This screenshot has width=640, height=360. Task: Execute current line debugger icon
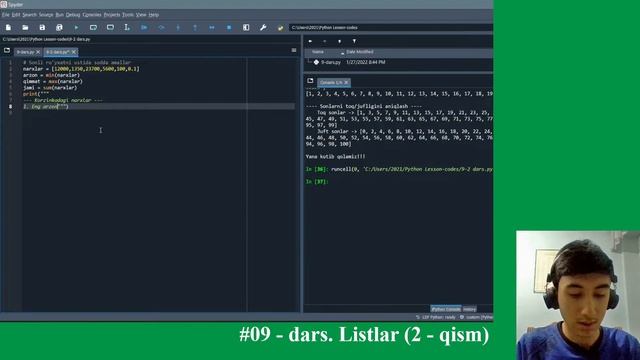point(161,27)
